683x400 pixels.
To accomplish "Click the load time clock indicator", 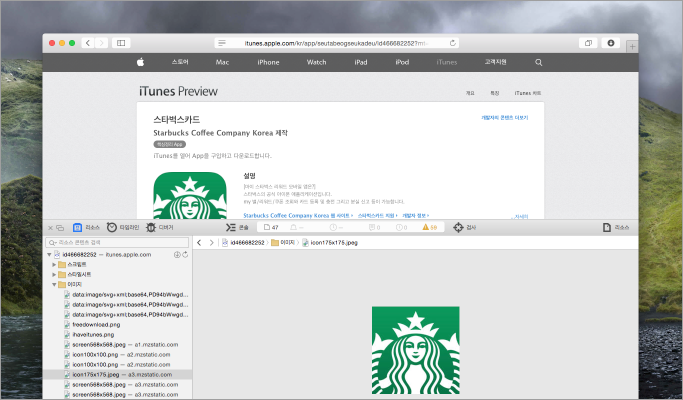I will click(x=336, y=227).
